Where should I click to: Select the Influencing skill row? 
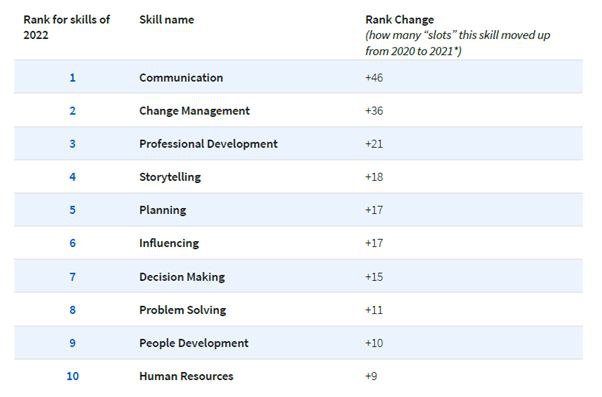point(298,243)
